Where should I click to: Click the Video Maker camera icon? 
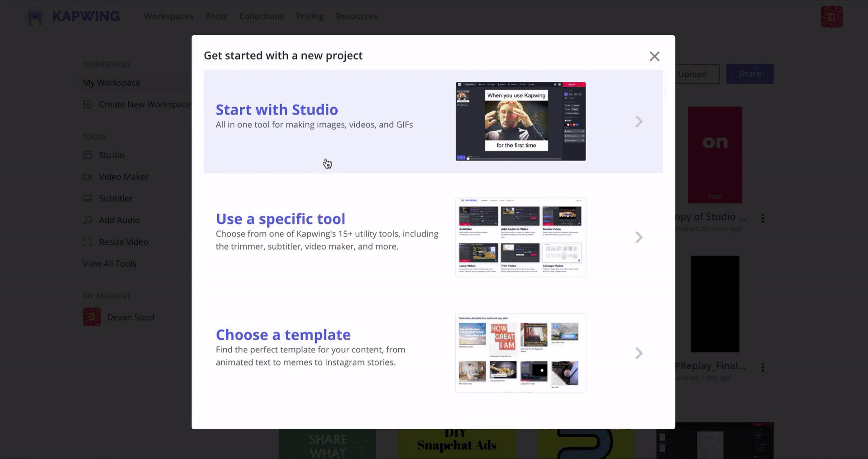87,177
